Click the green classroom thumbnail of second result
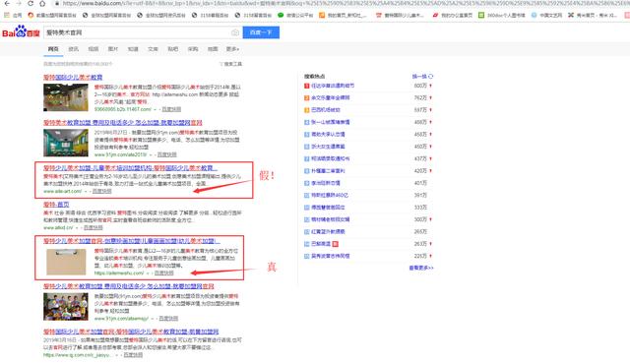The height and width of the screenshot is (364, 630). point(66,143)
